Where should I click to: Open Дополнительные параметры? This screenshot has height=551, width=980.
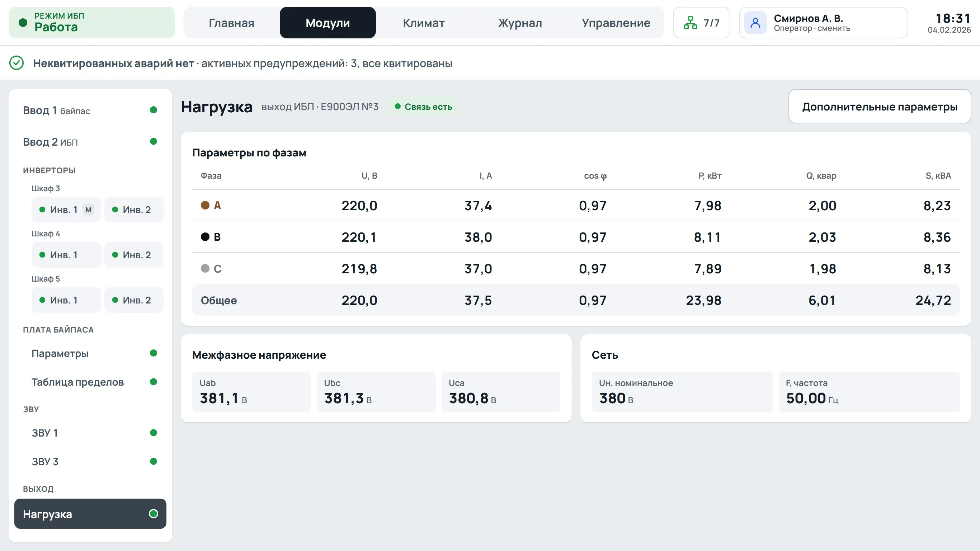[x=880, y=107]
